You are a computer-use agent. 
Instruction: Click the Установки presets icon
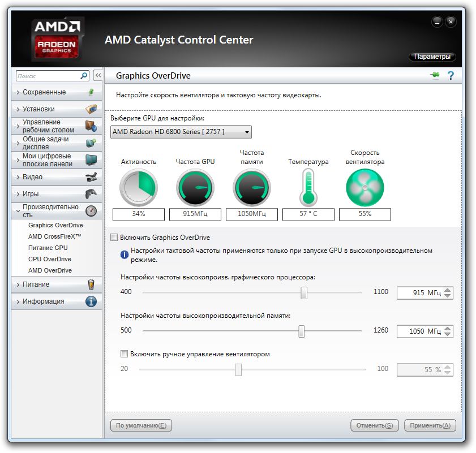[91, 109]
